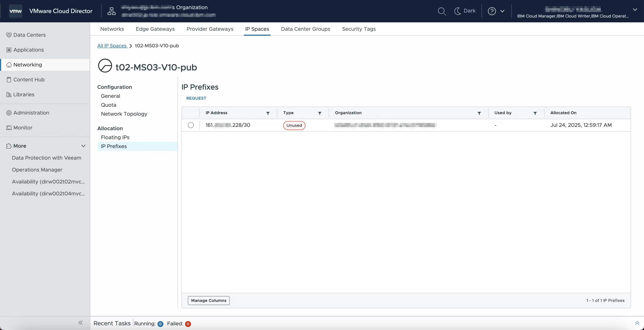Open user account dropdown arrow

tap(635, 10)
